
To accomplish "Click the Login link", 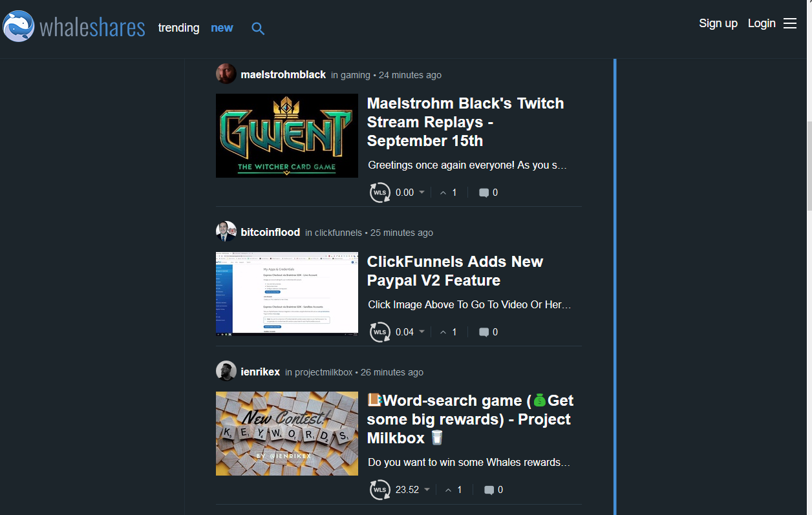I will (x=762, y=23).
